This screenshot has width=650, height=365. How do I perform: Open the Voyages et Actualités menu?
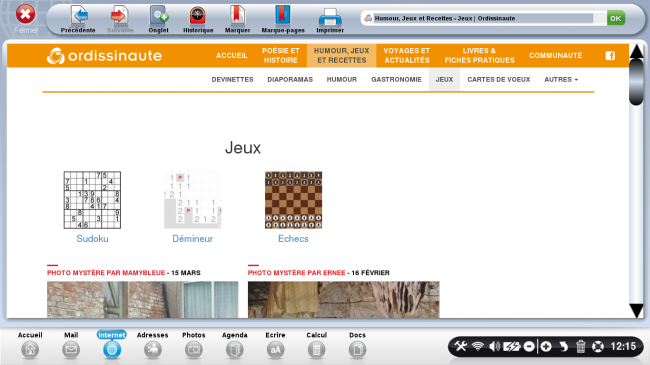(x=407, y=56)
